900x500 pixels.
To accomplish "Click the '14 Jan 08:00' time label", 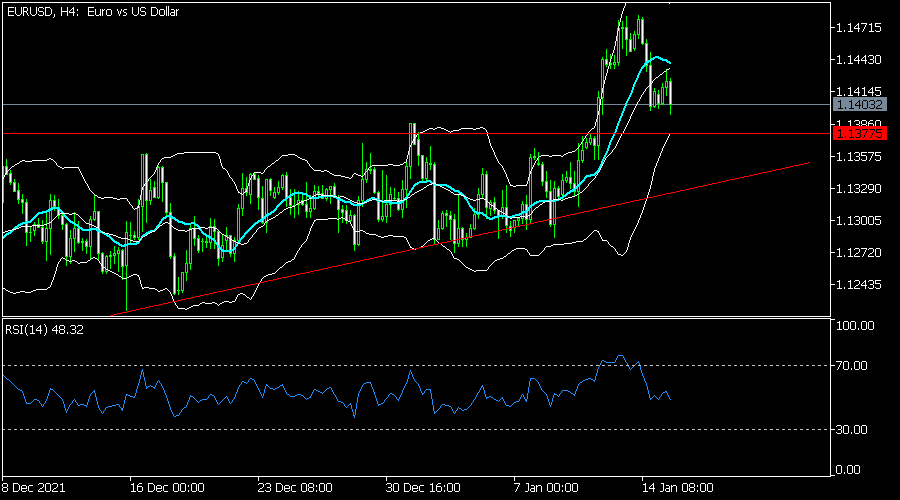I will 677,488.
